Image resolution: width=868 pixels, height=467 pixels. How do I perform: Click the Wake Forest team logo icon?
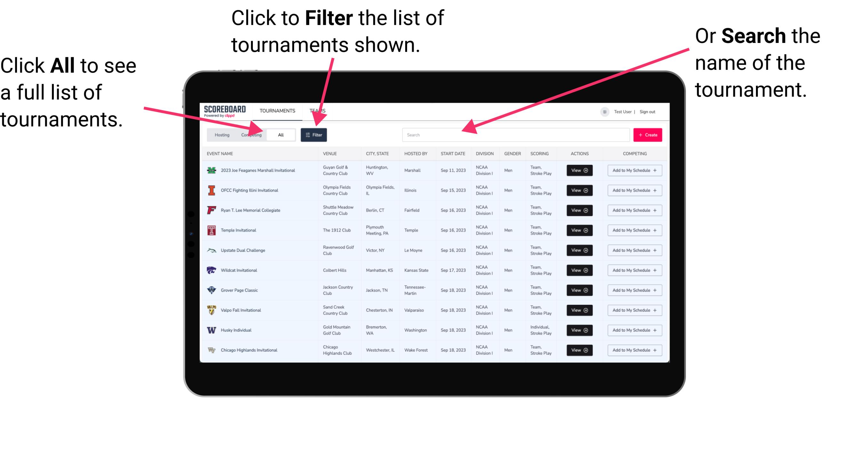click(x=211, y=350)
